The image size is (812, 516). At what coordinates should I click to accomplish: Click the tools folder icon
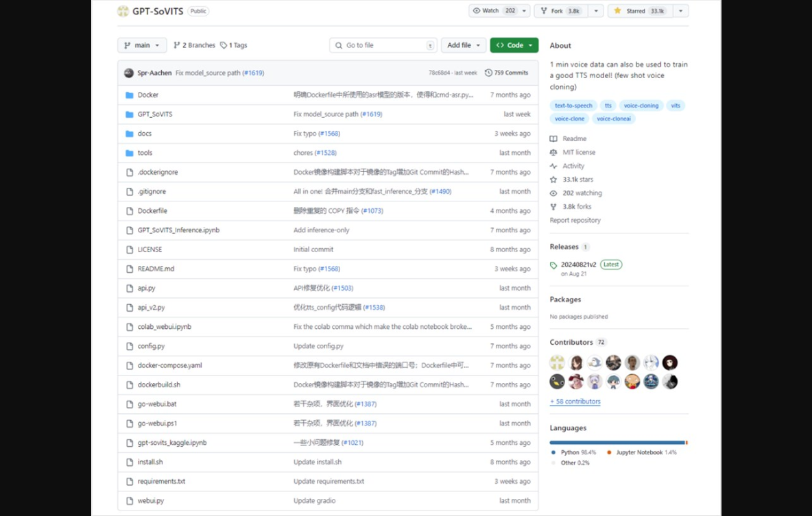130,153
